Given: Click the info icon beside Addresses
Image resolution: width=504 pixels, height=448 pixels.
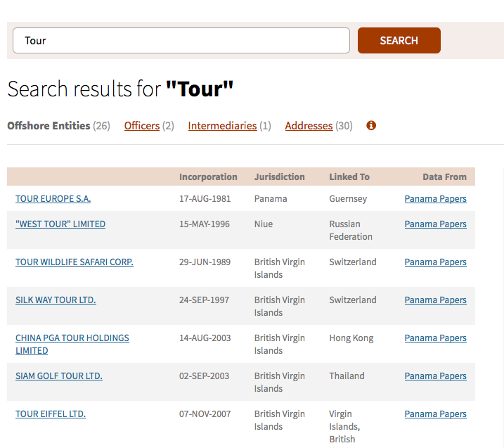Looking at the screenshot, I should pyautogui.click(x=371, y=125).
